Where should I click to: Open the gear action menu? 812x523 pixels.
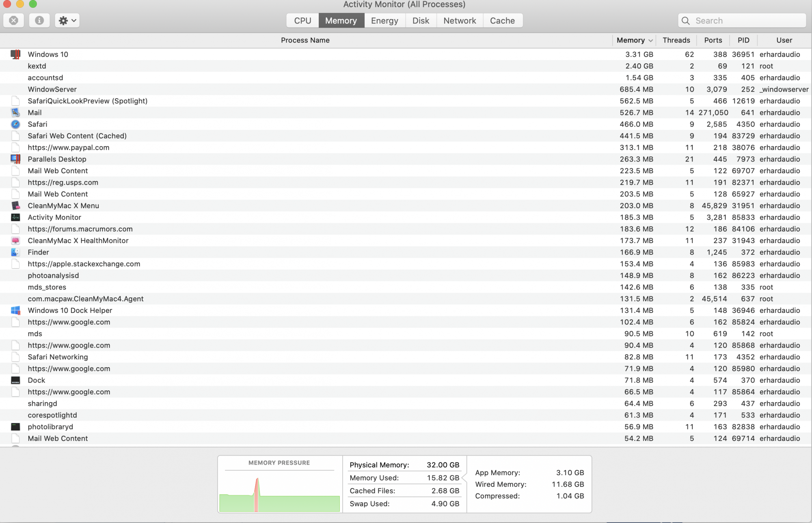67,20
